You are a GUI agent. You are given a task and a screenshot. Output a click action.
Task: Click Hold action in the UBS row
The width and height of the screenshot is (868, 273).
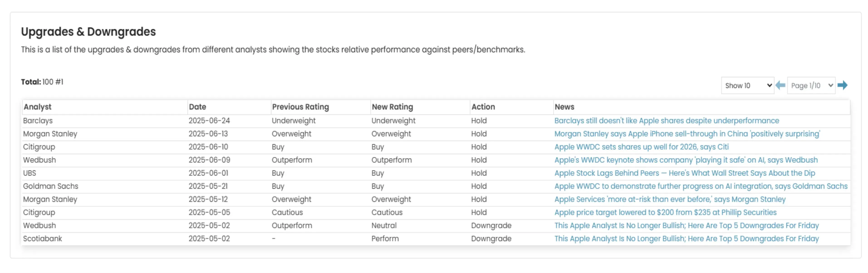[x=479, y=173]
